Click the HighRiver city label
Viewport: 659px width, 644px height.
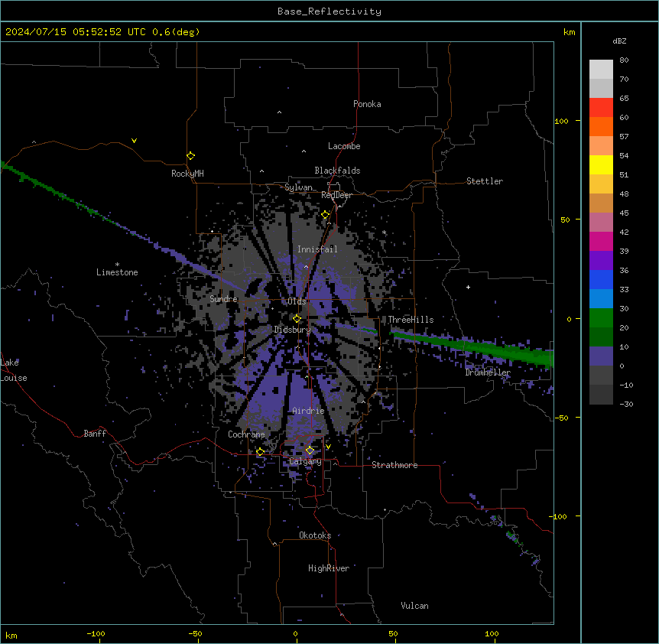(329, 568)
